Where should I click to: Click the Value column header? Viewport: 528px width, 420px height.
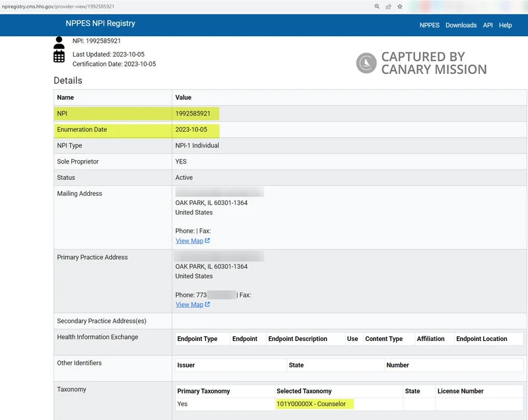(x=183, y=98)
